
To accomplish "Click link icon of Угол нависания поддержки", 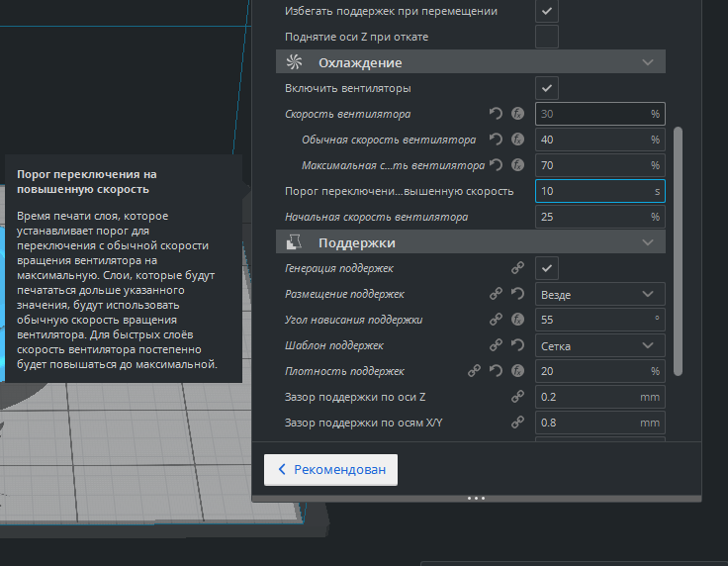I will [496, 320].
